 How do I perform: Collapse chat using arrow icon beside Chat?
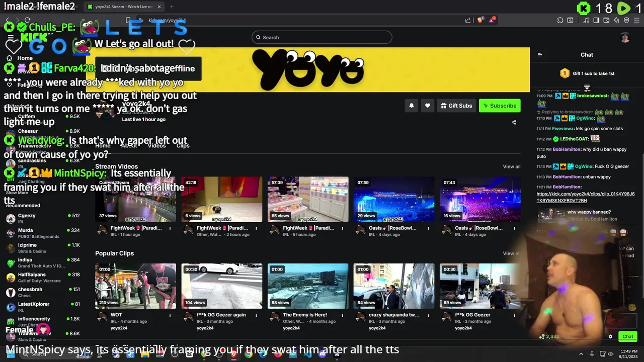540,55
